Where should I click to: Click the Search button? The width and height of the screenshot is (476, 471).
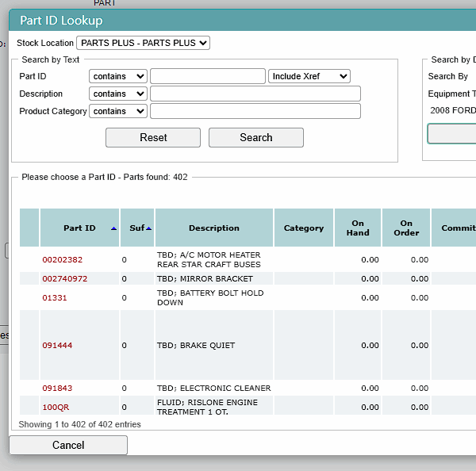pos(256,137)
